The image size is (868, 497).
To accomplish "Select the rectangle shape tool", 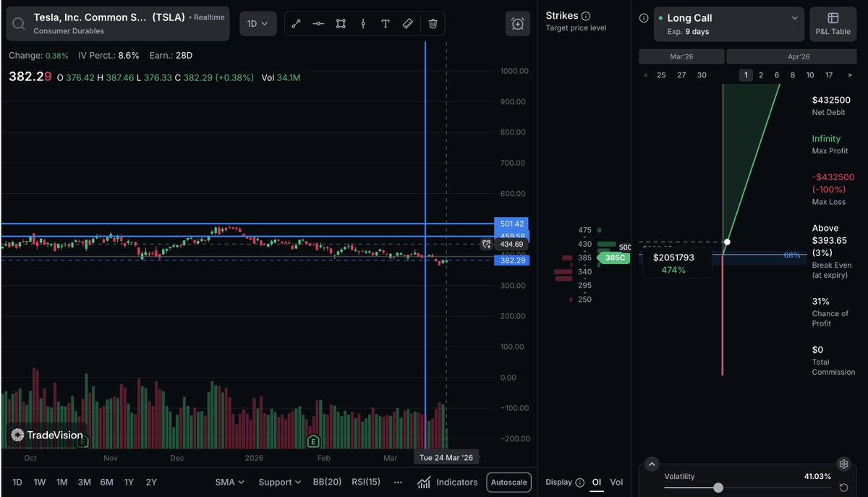I will 341,23.
